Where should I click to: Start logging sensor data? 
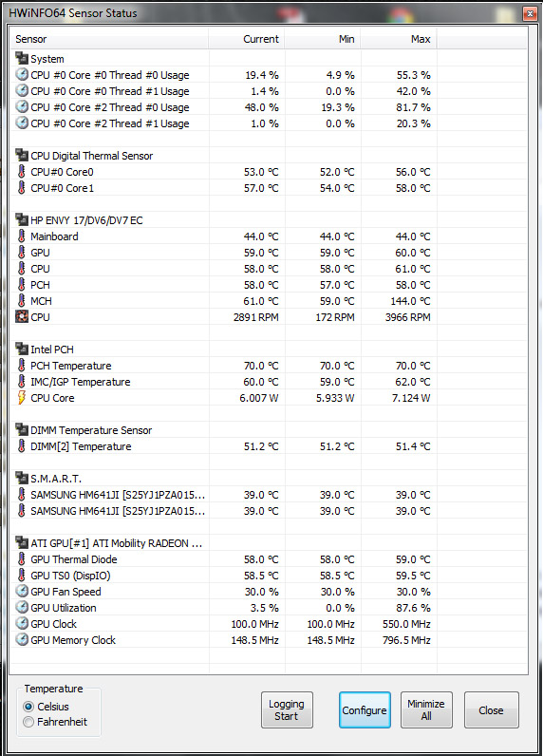click(x=287, y=710)
